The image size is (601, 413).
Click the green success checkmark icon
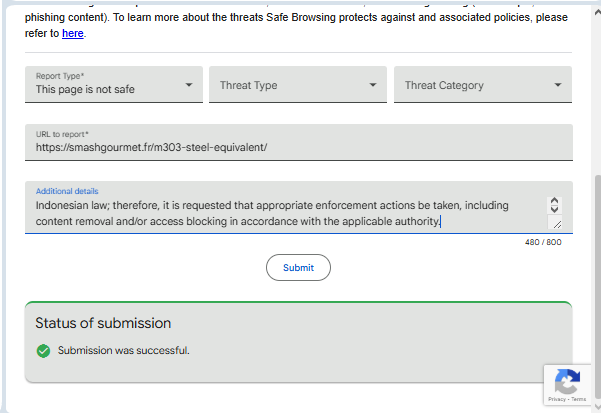(43, 351)
